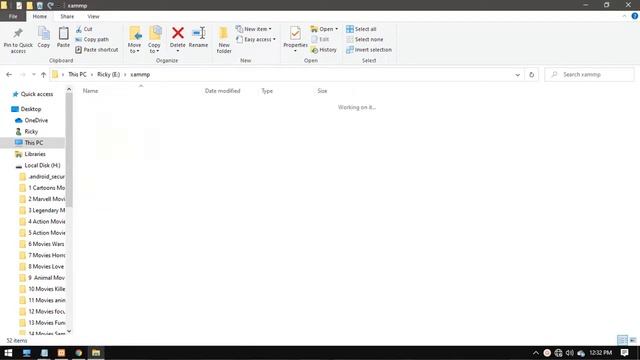Refresh the folder view
Screen dimensions: 640x360
(x=531, y=75)
